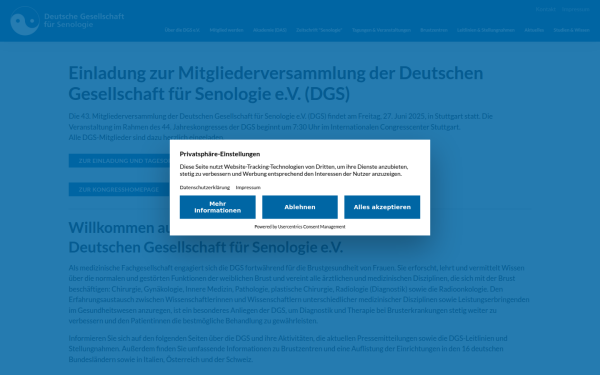
Task: Click the Zur Einladung und Tagesordnung button
Action: [119, 161]
